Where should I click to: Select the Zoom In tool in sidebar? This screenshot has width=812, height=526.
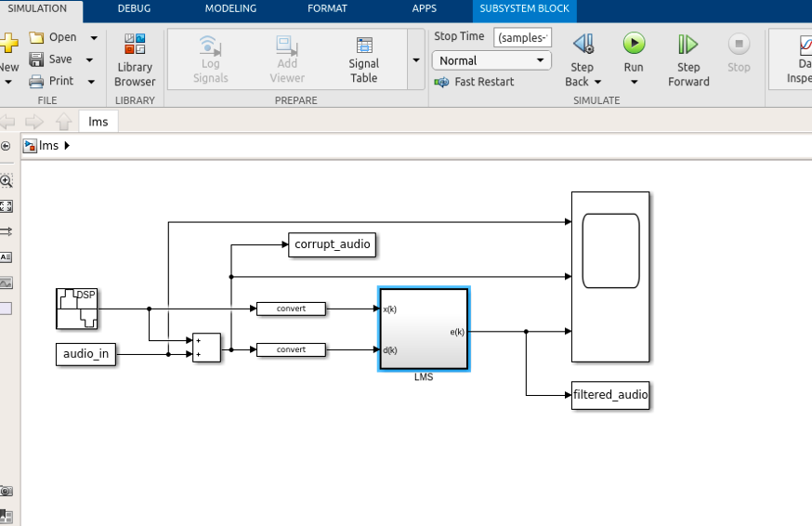[x=7, y=181]
